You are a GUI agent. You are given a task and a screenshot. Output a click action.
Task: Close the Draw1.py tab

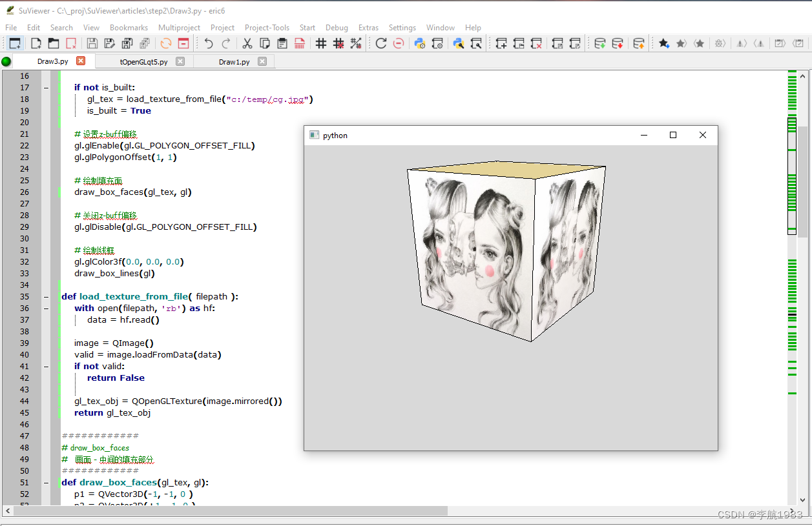click(x=262, y=61)
